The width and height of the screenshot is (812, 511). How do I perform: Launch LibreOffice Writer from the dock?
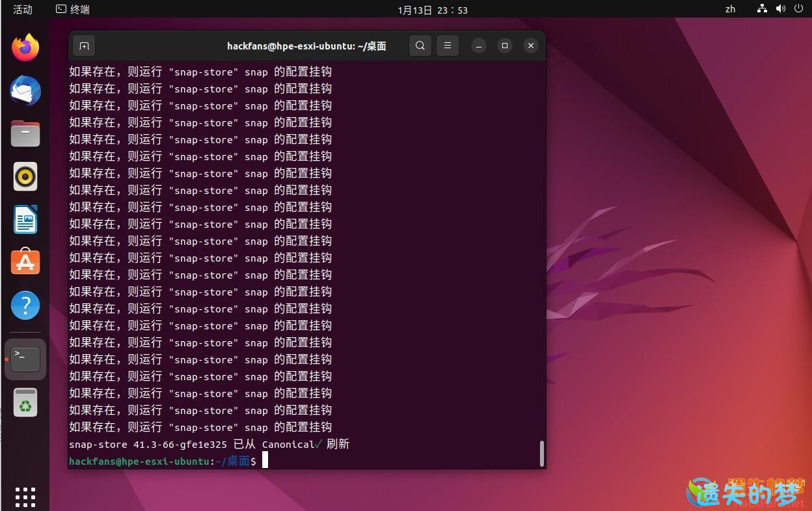point(25,219)
